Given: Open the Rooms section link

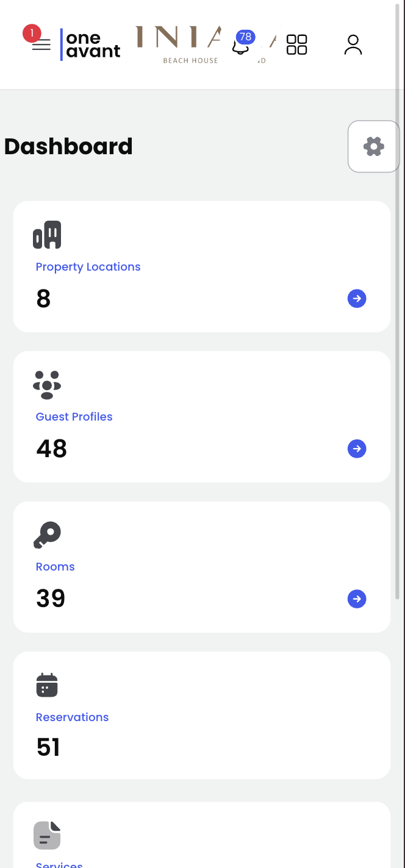Looking at the screenshot, I should (55, 566).
